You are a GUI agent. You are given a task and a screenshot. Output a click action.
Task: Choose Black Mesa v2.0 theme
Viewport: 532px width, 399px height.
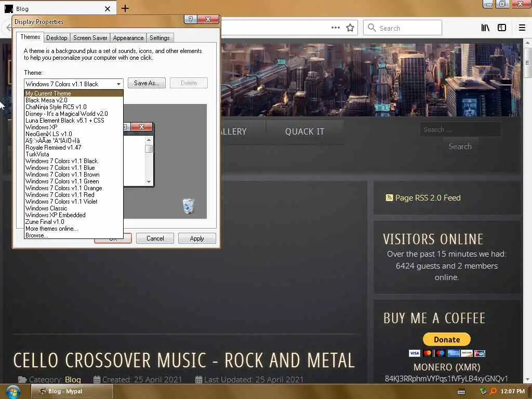74,100
